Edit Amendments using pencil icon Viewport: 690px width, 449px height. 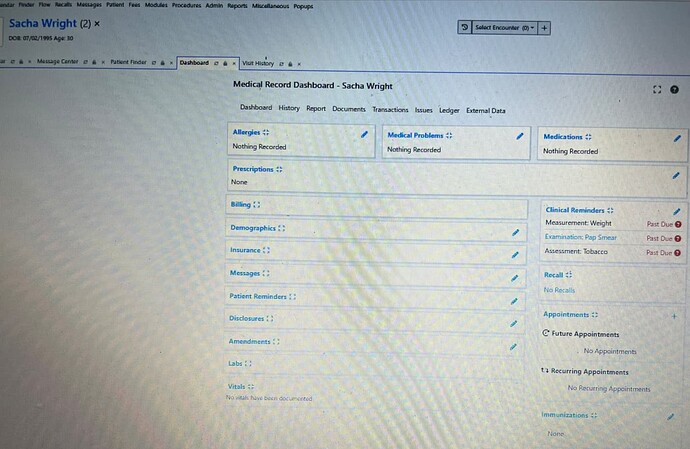coord(513,347)
